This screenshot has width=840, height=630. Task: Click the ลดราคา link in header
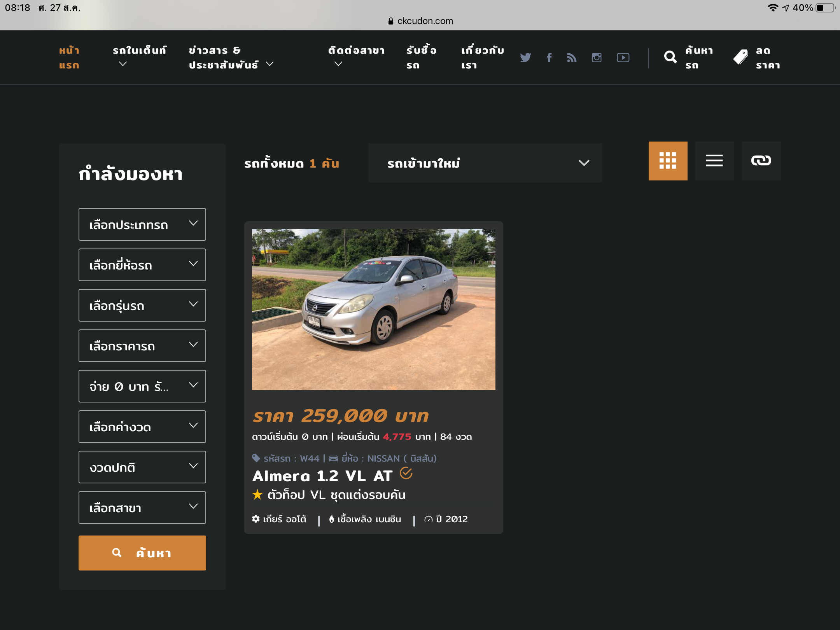click(x=768, y=58)
